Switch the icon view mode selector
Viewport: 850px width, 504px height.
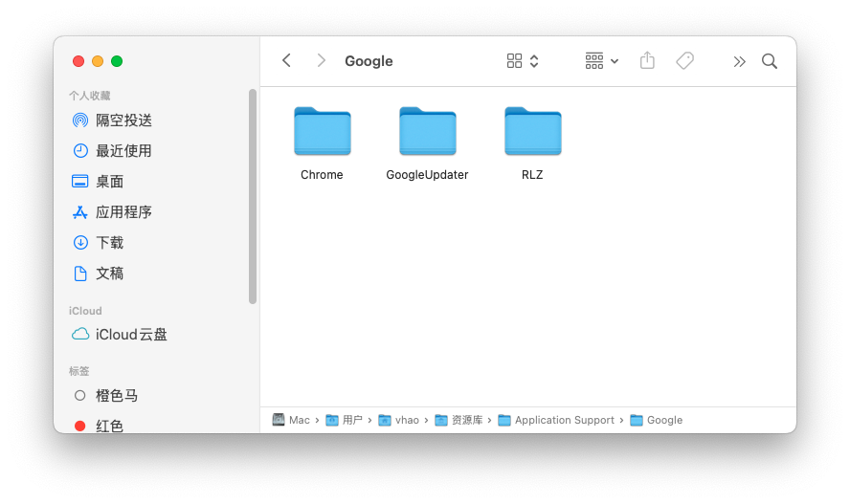click(x=523, y=61)
